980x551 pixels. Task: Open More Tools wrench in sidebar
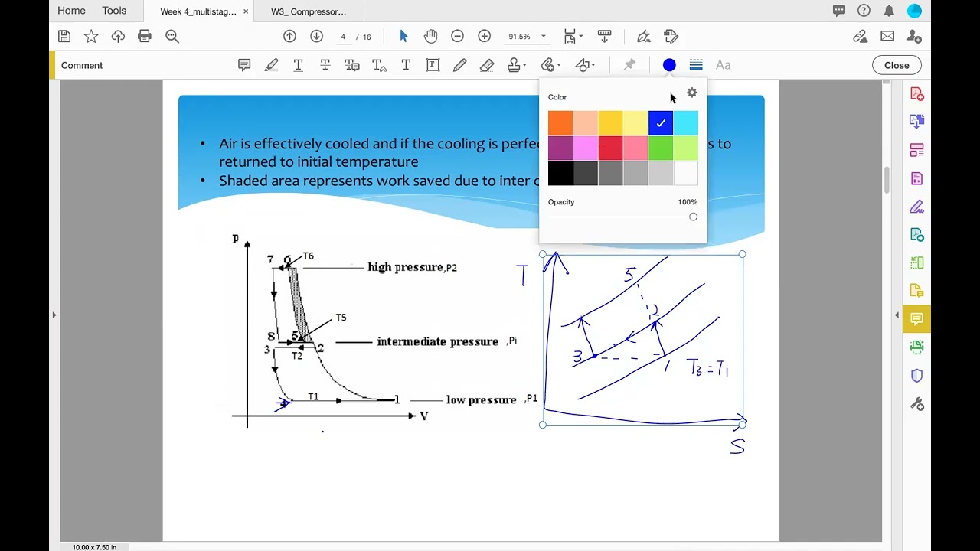point(916,404)
